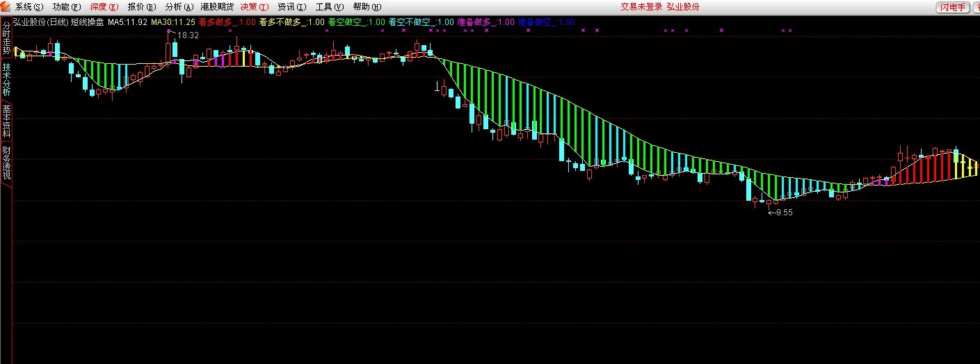Switch to the 技术分析 side tab
The height and width of the screenshot is (364, 980).
pos(6,79)
